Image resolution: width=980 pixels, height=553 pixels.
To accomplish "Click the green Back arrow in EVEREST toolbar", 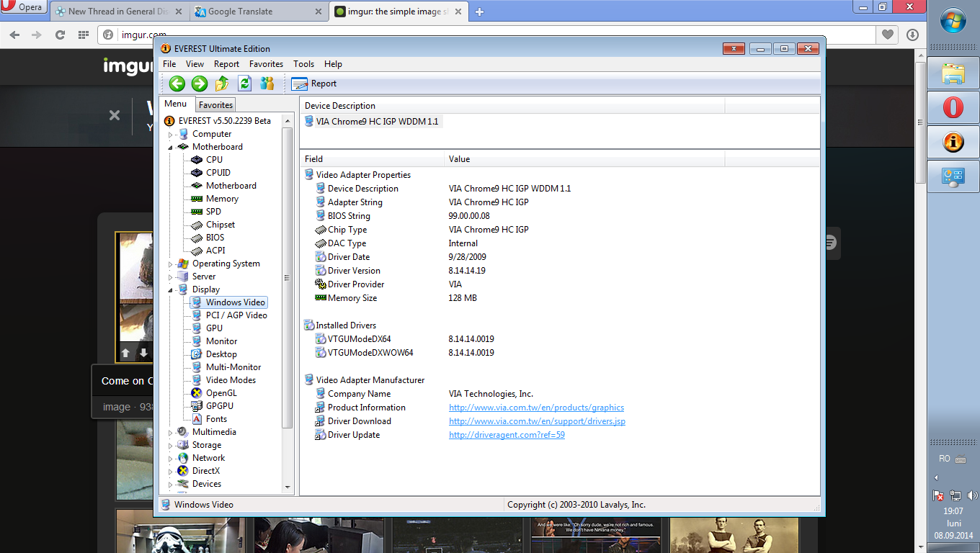I will [177, 84].
